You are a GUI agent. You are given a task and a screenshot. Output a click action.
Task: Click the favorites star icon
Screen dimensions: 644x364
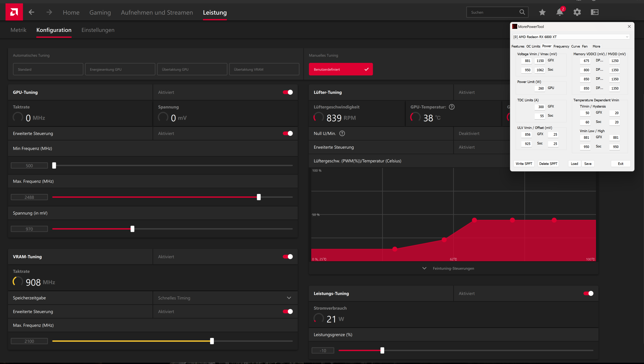tap(542, 12)
